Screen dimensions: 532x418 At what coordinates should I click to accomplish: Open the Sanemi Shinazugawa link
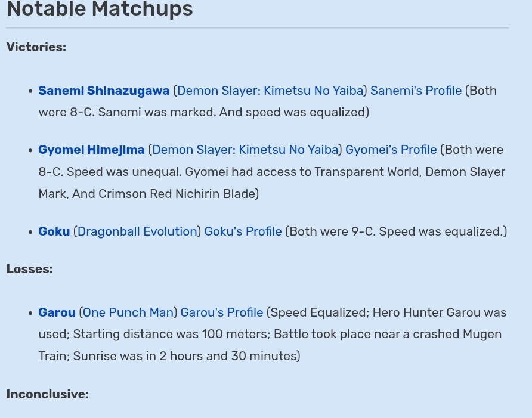(104, 91)
